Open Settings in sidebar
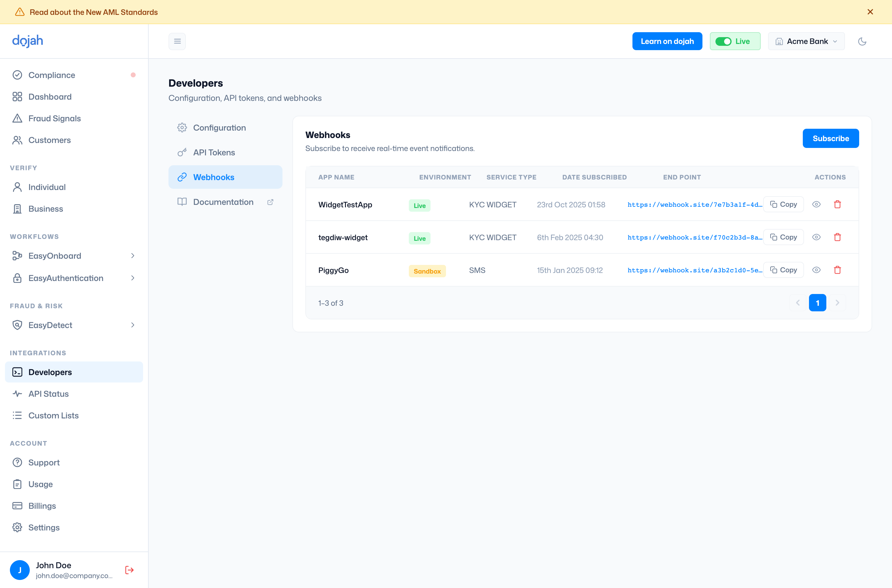892x588 pixels. (74, 528)
